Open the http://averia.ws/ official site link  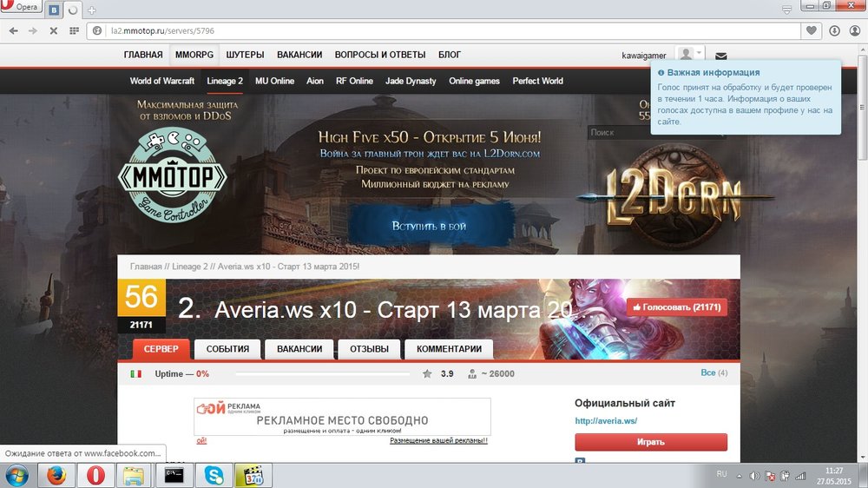[x=606, y=421]
